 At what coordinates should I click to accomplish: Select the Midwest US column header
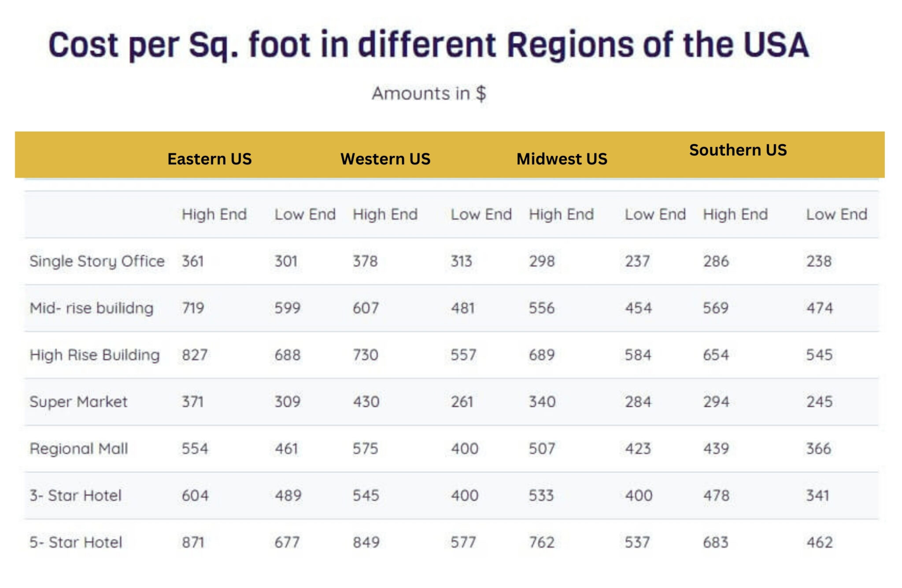[x=562, y=159]
